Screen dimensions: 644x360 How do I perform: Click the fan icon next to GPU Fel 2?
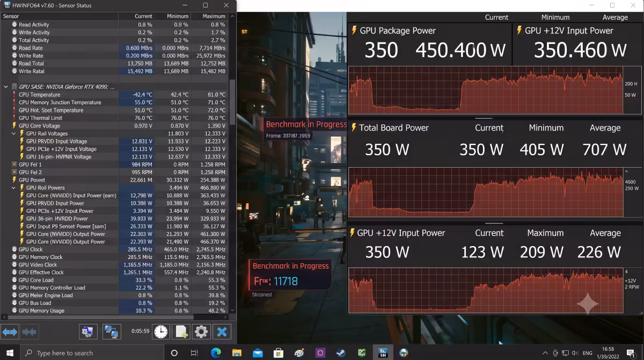click(14, 172)
